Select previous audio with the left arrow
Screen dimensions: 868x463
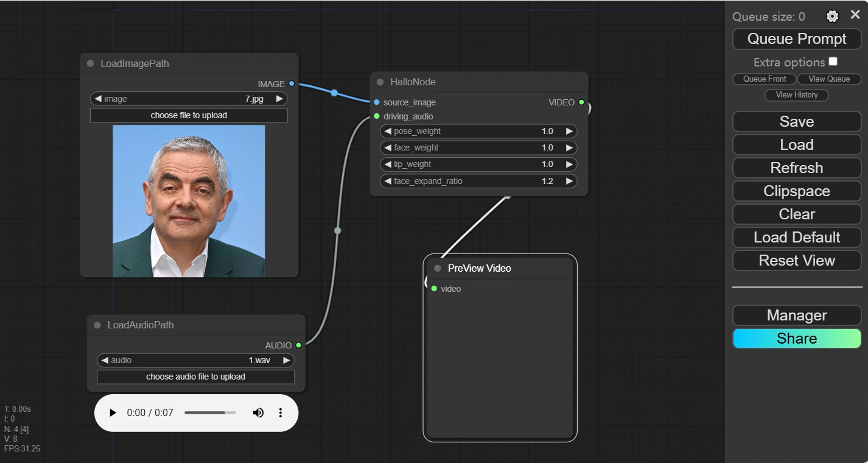coord(104,360)
